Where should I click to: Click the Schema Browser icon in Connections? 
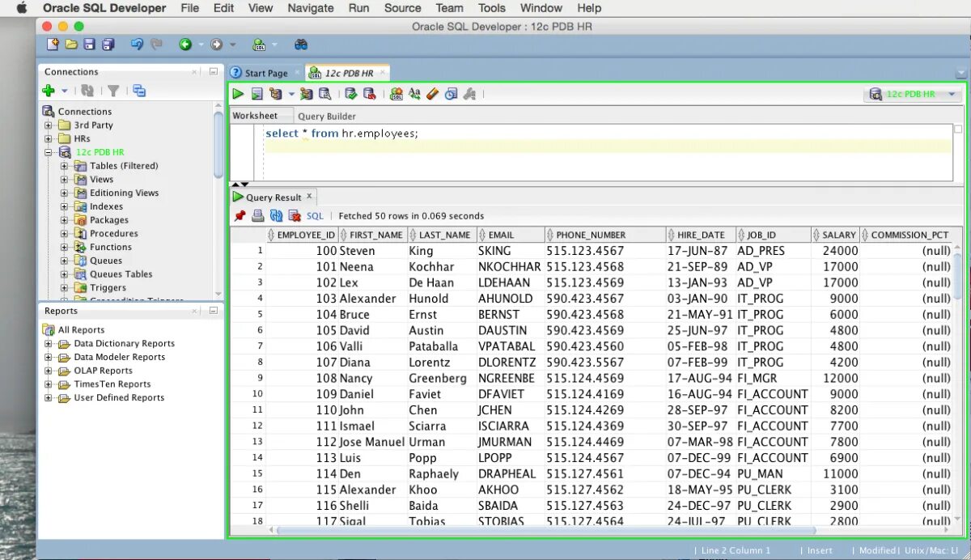click(139, 91)
